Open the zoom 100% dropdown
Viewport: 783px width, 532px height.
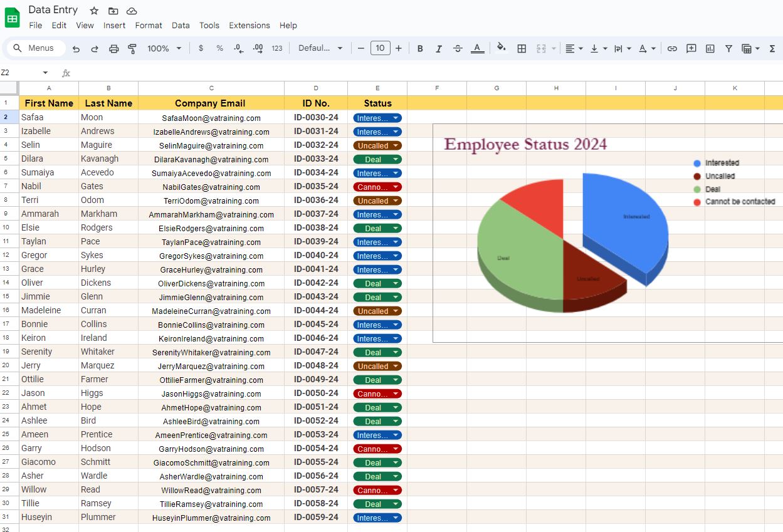(x=164, y=48)
